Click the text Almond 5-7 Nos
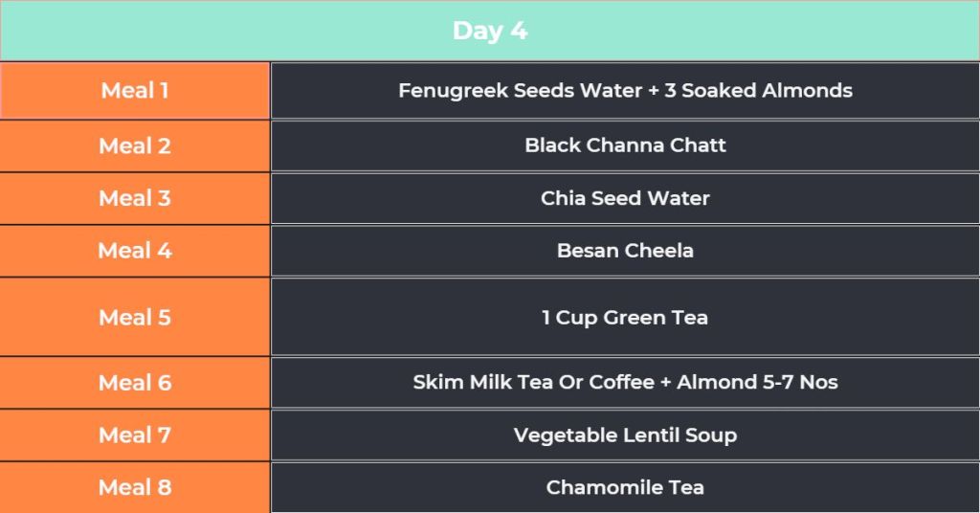 [757, 382]
